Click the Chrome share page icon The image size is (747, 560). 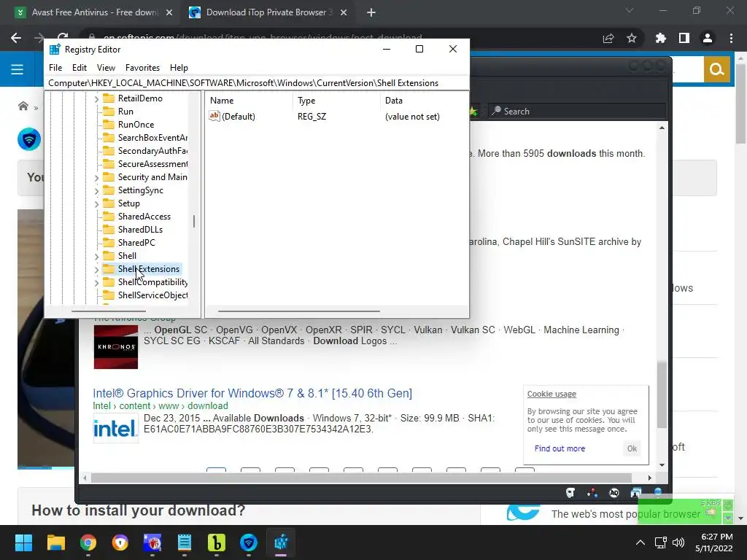point(608,39)
